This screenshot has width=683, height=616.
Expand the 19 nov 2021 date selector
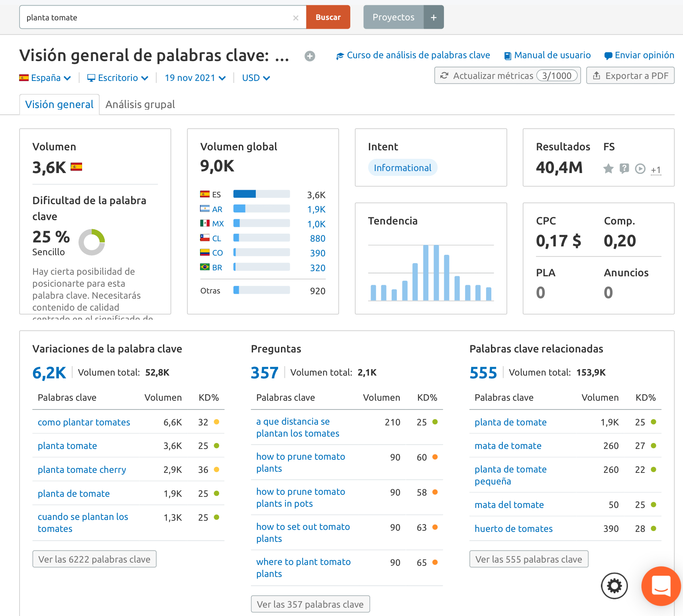195,78
